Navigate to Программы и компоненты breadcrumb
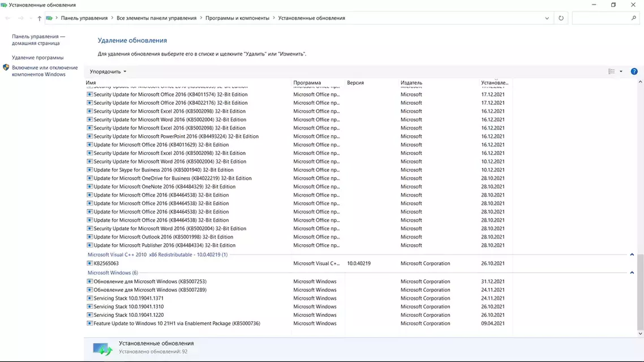 tap(237, 18)
